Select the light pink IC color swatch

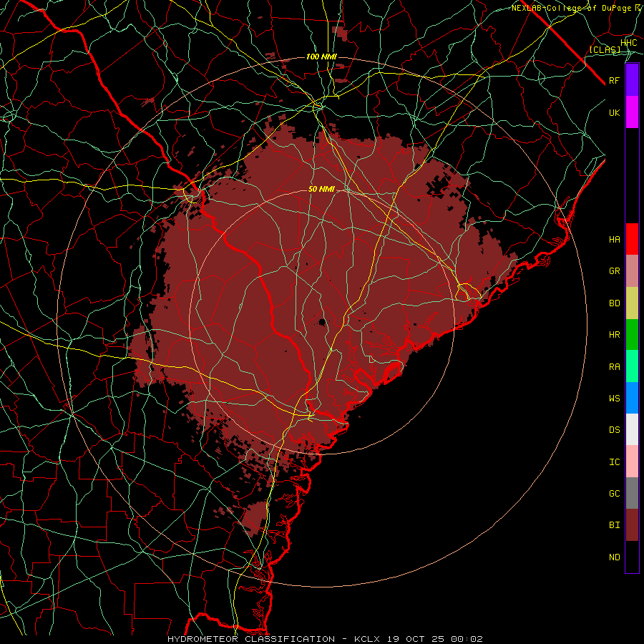click(x=632, y=462)
